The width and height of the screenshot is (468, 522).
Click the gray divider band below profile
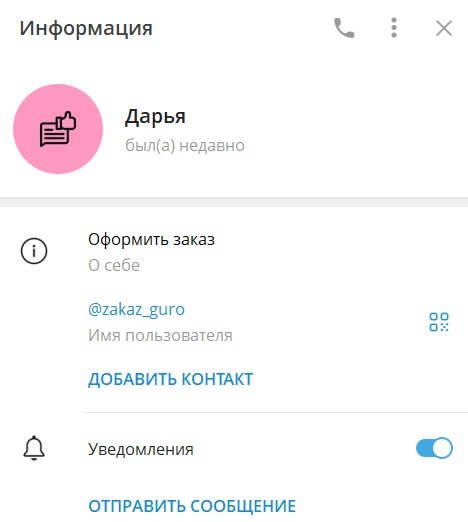234,202
